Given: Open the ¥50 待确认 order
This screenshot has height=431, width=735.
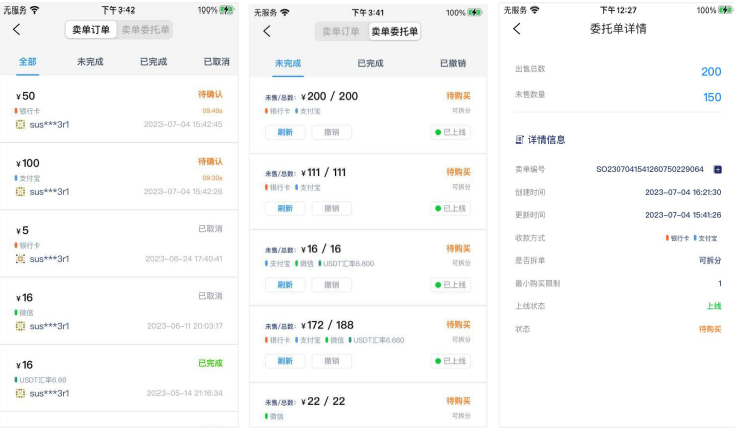Looking at the screenshot, I should 119,109.
